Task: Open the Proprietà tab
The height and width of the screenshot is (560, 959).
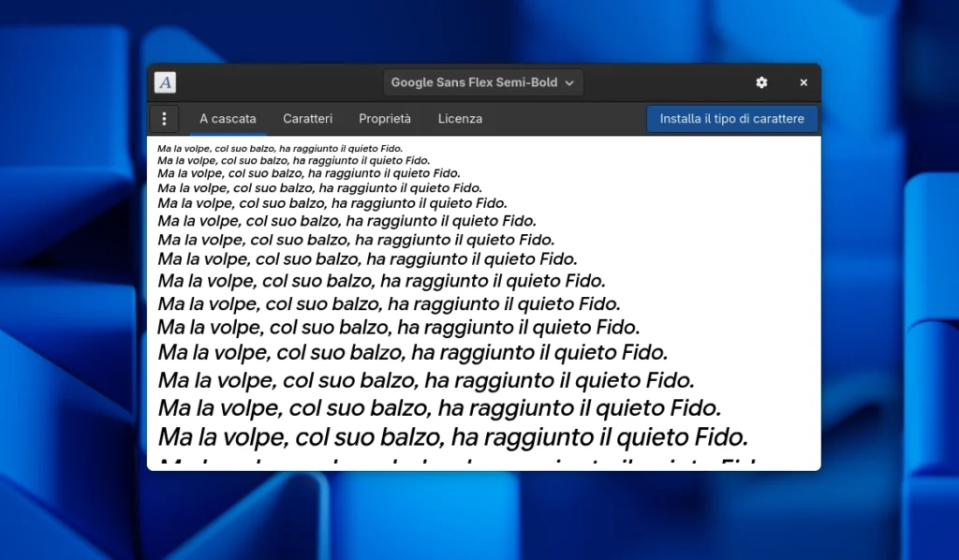Action: coord(385,119)
